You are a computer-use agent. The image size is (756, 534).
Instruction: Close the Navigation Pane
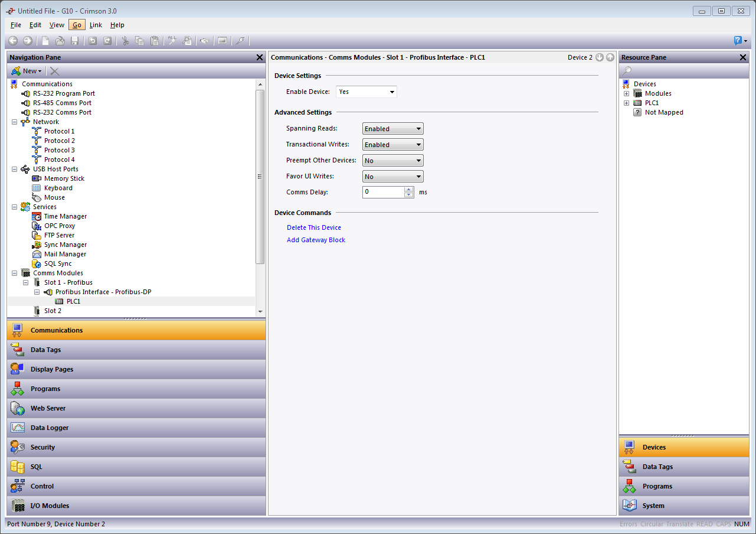260,57
